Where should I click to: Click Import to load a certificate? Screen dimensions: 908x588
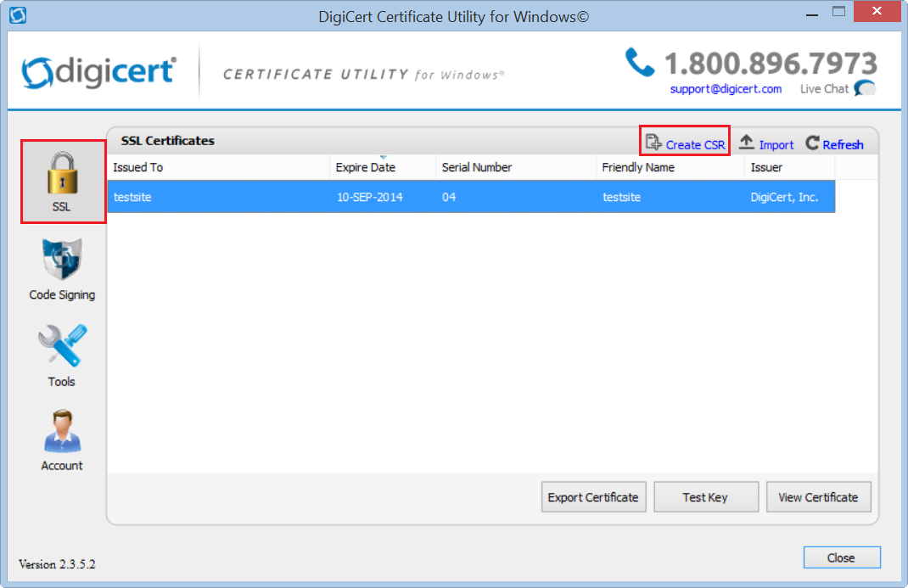(766, 144)
